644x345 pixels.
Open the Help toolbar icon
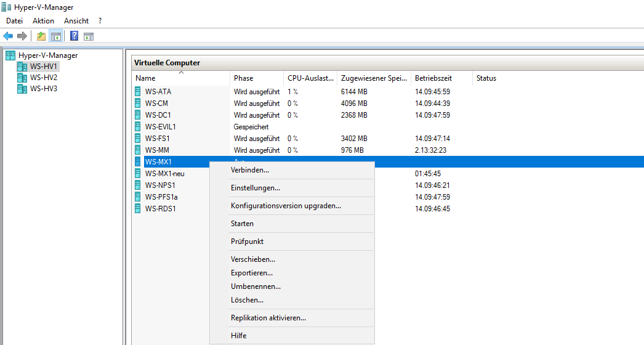74,36
